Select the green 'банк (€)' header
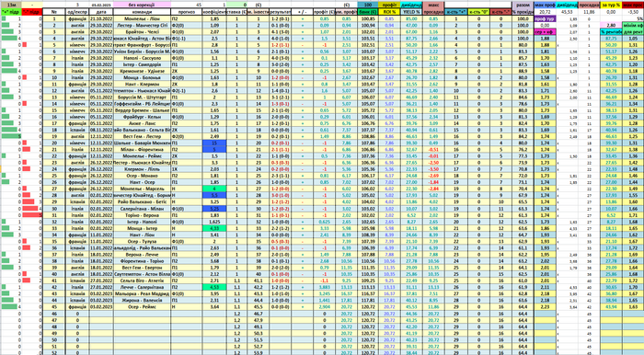This screenshot has height=355, width=644. coord(368,12)
